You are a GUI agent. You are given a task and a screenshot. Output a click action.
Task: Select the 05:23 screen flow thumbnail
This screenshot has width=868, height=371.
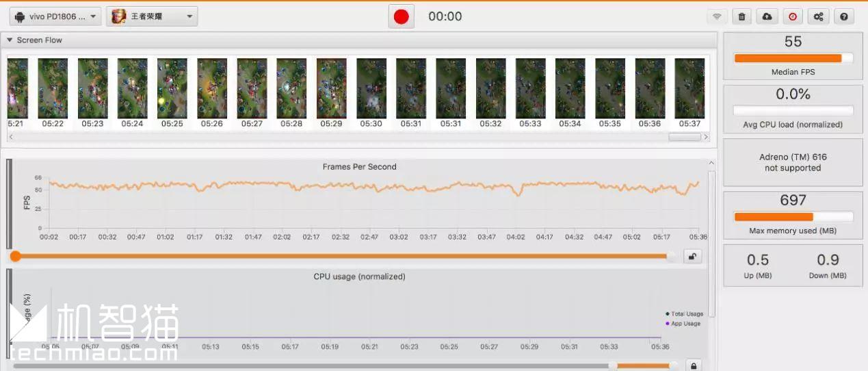pos(92,88)
